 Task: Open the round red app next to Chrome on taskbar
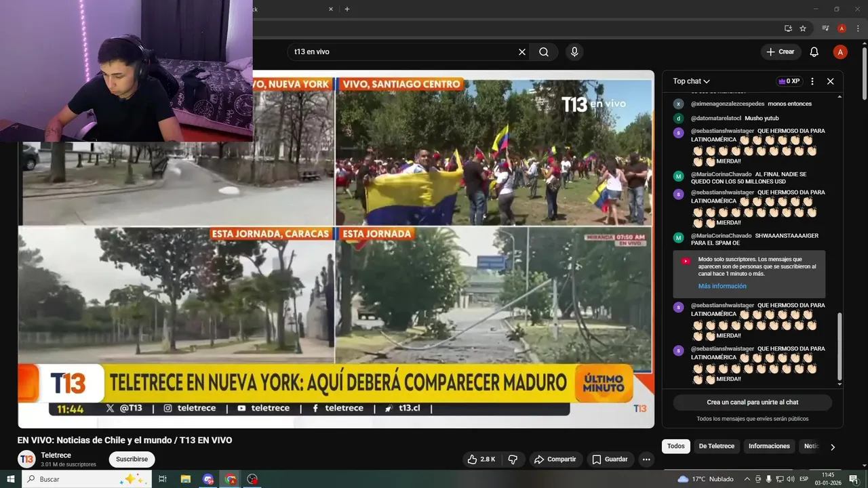(x=252, y=479)
